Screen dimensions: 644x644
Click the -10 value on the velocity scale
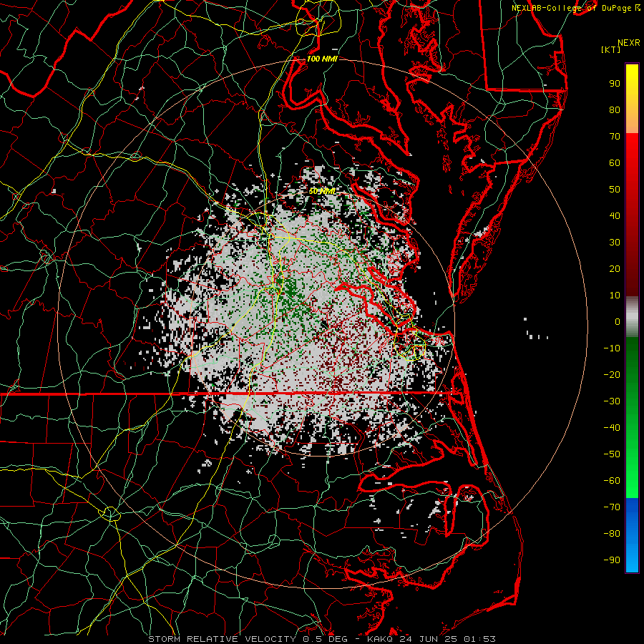pyautogui.click(x=612, y=348)
